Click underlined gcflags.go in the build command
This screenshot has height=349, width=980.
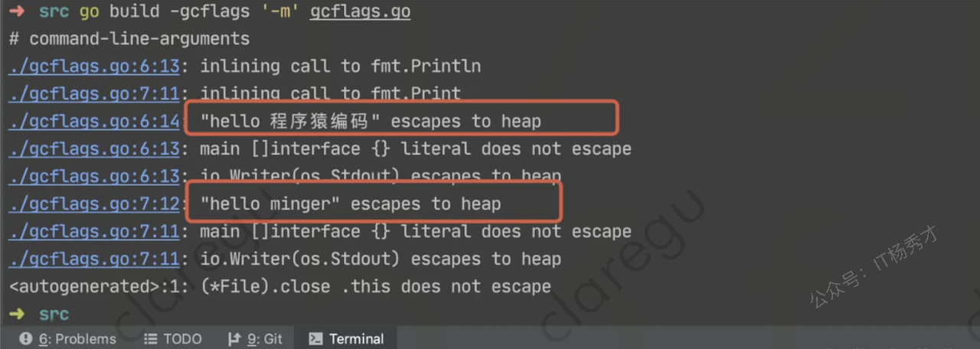(360, 13)
